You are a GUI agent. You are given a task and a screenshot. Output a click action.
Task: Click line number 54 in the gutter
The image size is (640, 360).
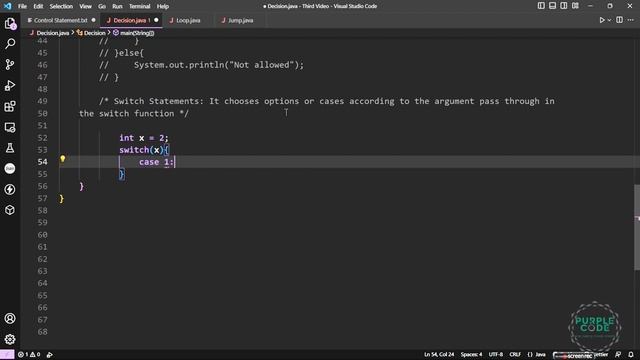point(42,162)
